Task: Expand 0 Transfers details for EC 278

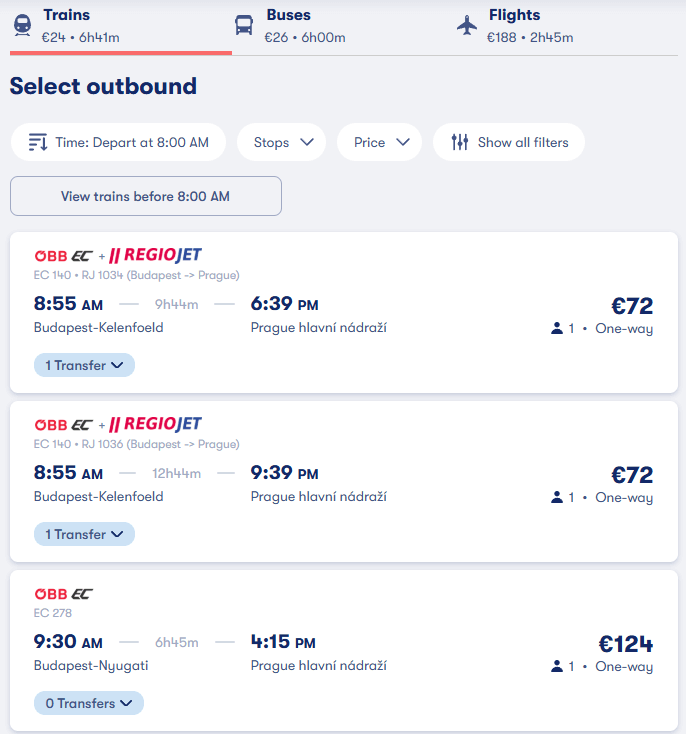Action: pyautogui.click(x=89, y=703)
